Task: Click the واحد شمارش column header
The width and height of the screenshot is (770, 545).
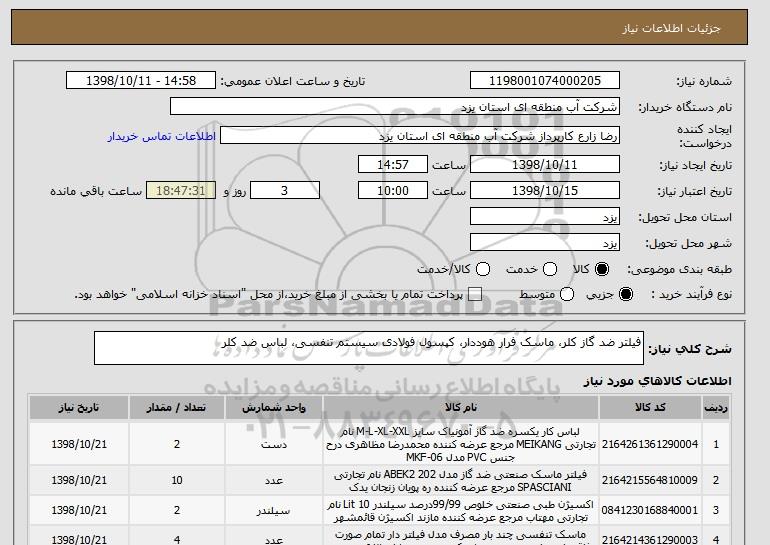Action: tap(274, 408)
